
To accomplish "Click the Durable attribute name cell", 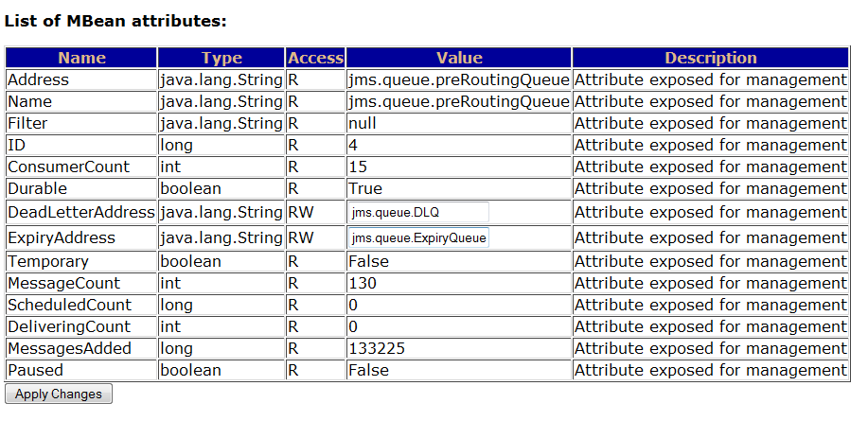I will (x=81, y=188).
